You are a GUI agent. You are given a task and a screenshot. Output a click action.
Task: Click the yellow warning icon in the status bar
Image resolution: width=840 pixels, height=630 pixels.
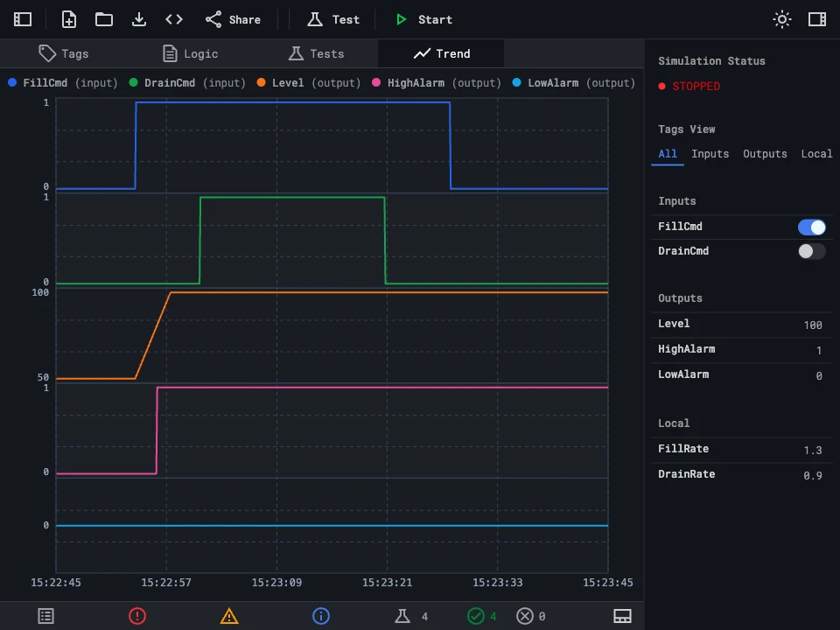pos(229,616)
